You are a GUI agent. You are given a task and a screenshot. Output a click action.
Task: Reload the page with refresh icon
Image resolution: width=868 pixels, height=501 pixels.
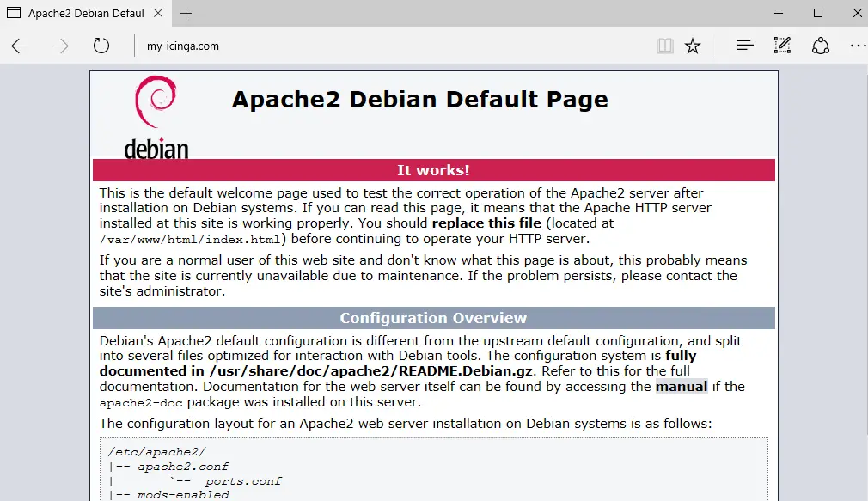tap(101, 46)
